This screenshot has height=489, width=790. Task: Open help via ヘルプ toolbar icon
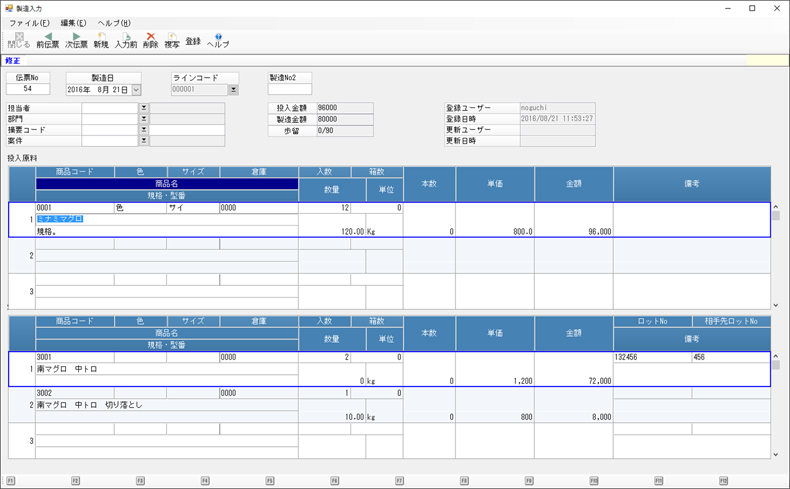(x=218, y=40)
